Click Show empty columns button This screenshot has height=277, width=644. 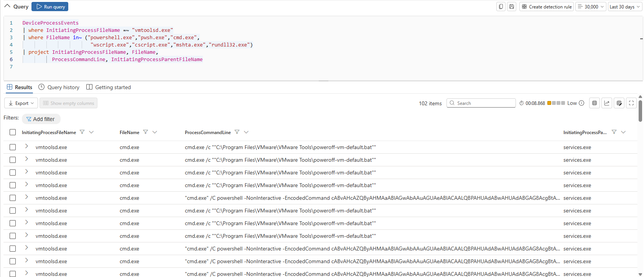[68, 103]
